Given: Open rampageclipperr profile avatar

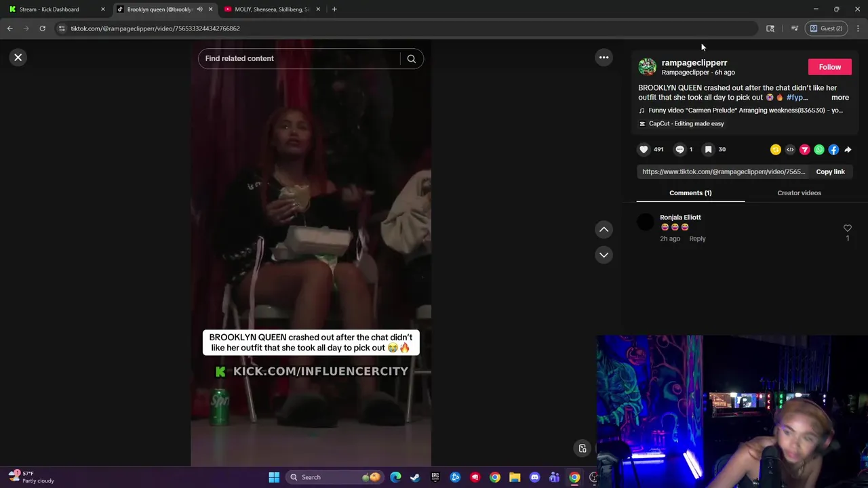Looking at the screenshot, I should (x=648, y=67).
